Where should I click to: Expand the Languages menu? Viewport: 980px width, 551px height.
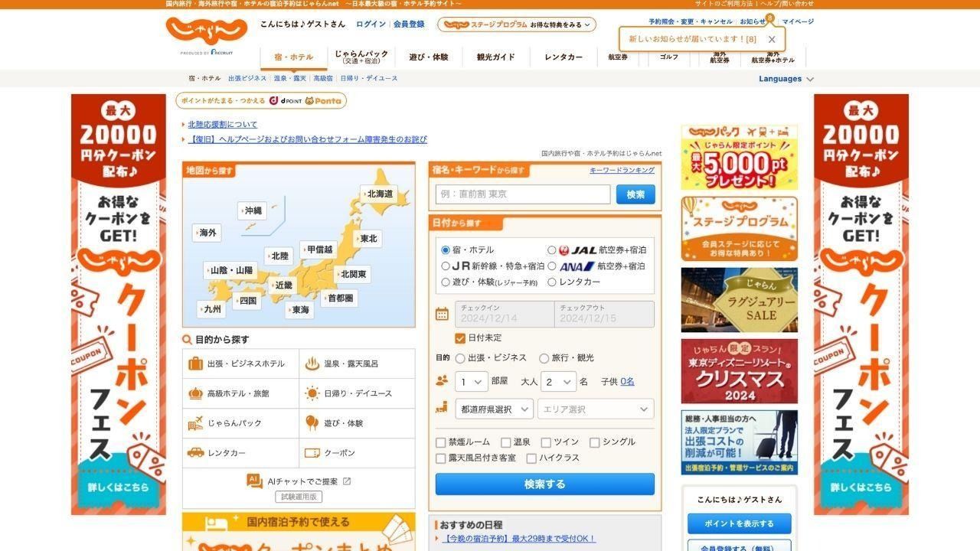click(786, 79)
